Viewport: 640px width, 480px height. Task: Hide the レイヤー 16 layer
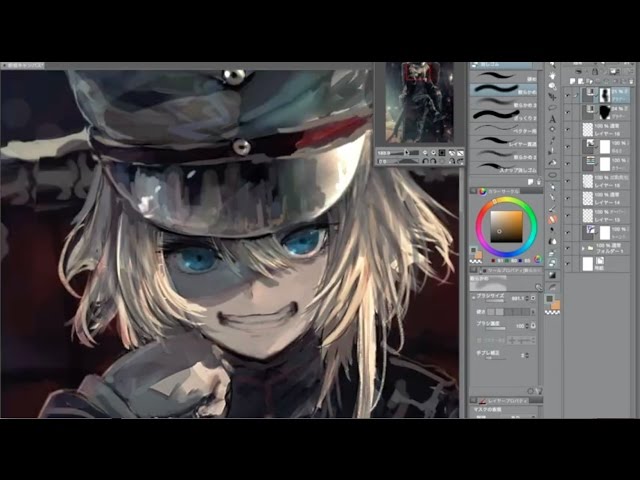[x=567, y=129]
